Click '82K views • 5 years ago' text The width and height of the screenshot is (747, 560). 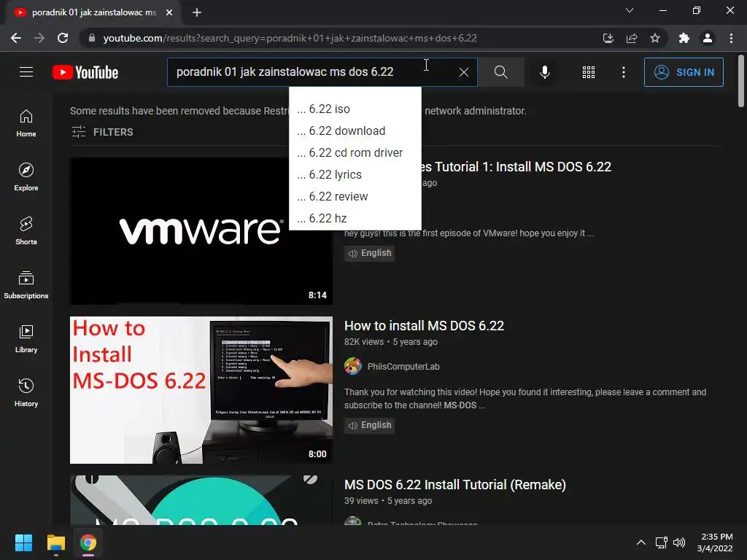pyautogui.click(x=391, y=342)
